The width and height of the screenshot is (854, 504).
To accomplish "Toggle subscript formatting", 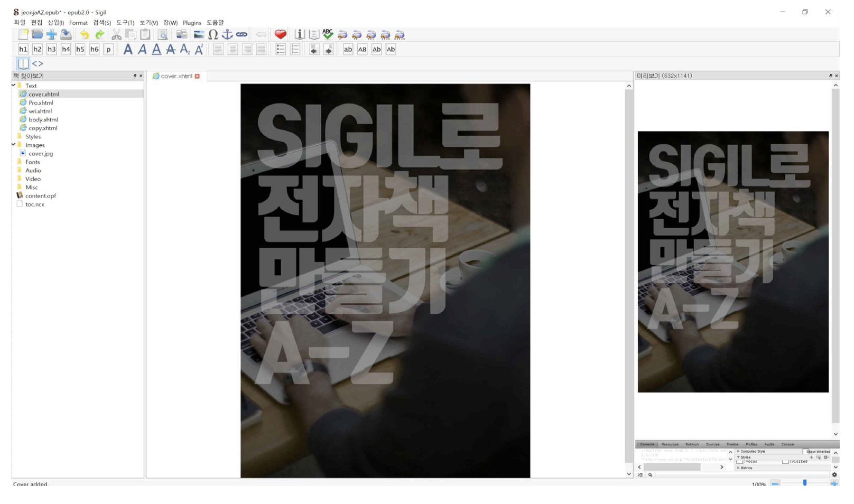I will [x=185, y=49].
